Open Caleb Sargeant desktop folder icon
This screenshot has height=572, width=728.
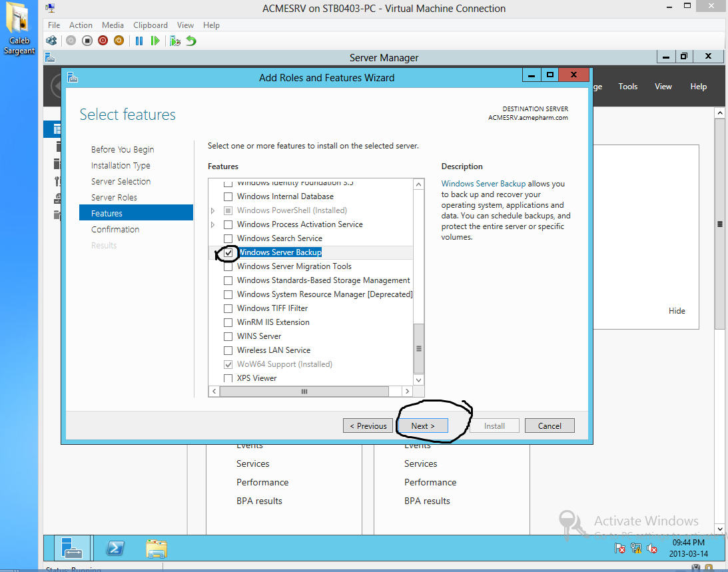(x=19, y=29)
